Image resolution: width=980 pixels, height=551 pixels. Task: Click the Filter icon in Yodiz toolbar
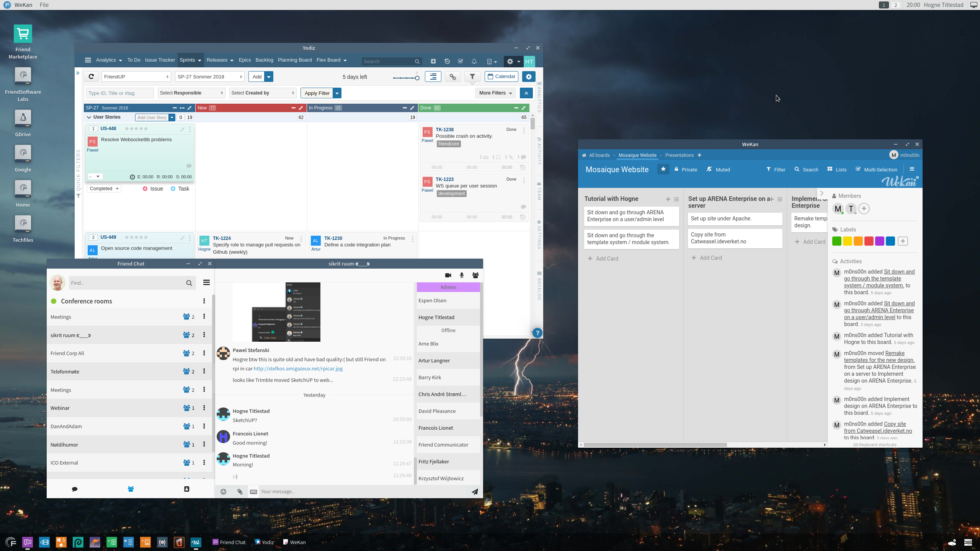pyautogui.click(x=471, y=76)
